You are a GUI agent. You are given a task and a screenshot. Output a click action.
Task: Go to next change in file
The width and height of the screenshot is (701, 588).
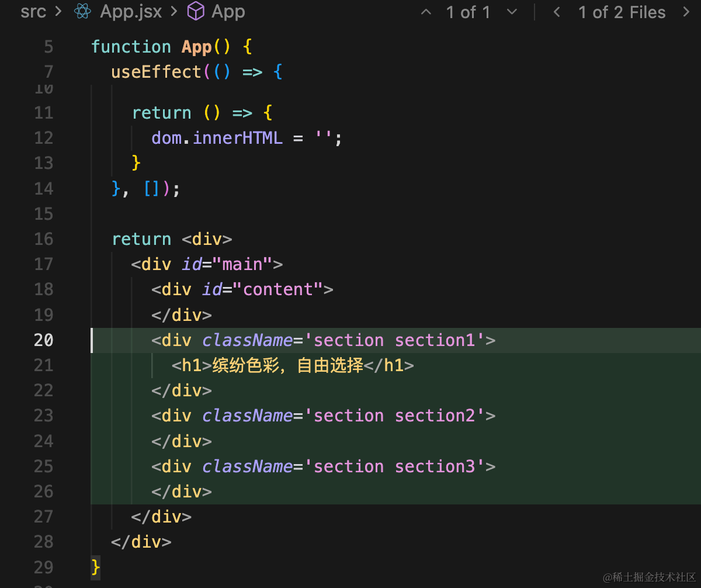pyautogui.click(x=512, y=12)
